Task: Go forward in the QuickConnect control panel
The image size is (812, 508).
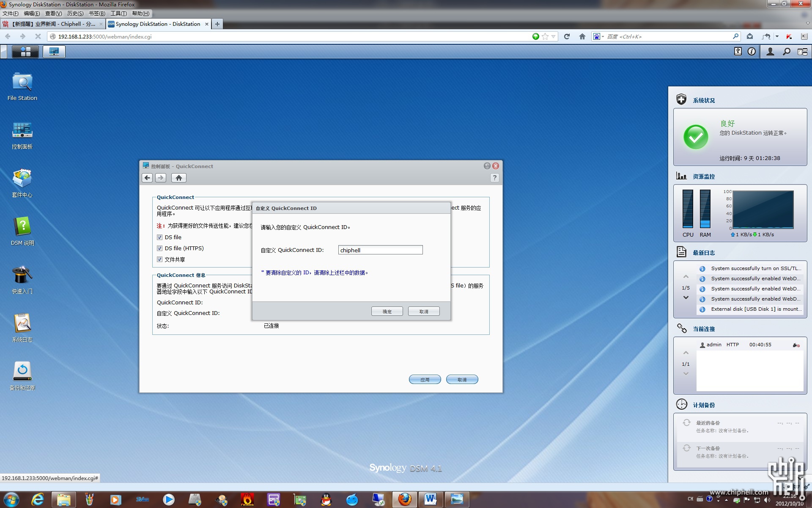Action: [161, 178]
